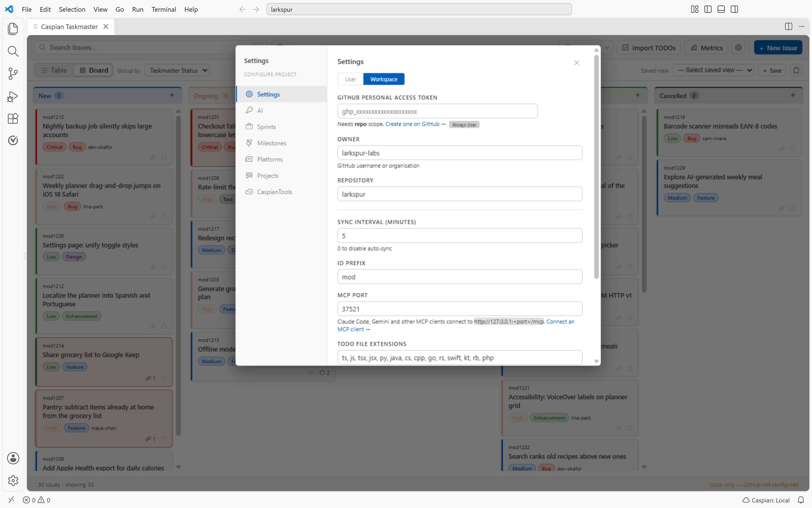Click the delete saved view trash icon

pos(796,70)
